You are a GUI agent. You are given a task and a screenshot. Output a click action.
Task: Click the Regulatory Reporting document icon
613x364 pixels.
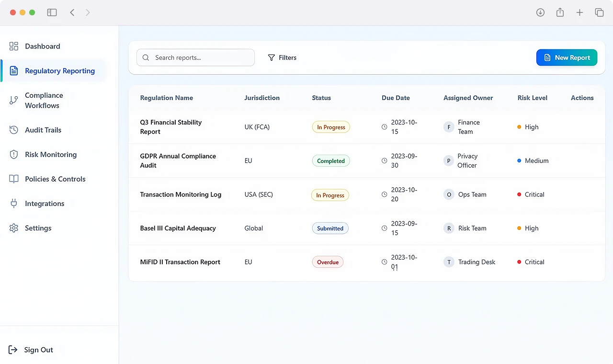point(14,71)
